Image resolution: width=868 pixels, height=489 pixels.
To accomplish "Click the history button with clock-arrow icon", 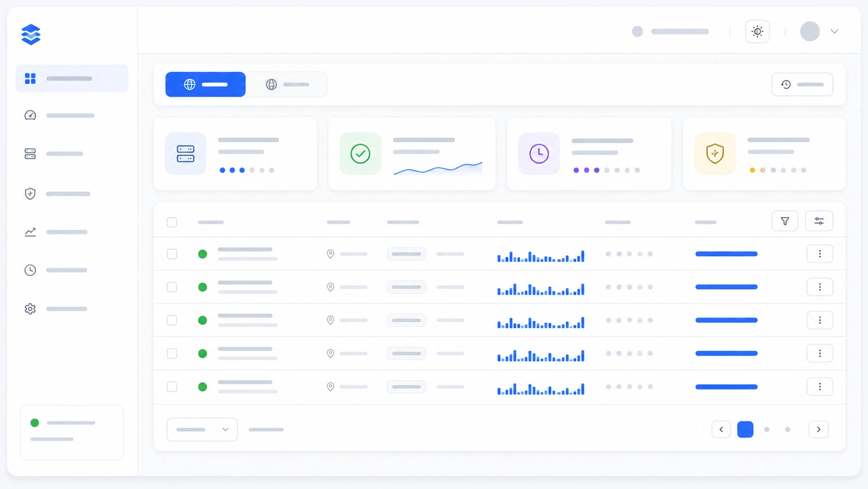I will pyautogui.click(x=802, y=84).
